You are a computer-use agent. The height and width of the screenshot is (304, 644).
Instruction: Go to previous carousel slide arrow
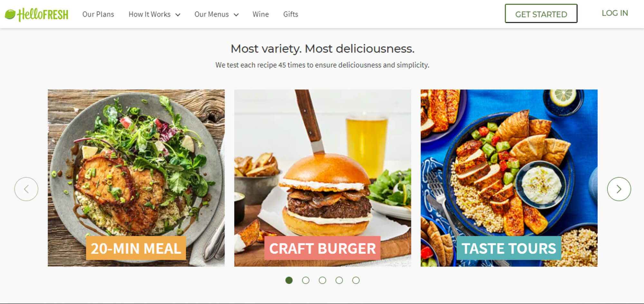(26, 189)
